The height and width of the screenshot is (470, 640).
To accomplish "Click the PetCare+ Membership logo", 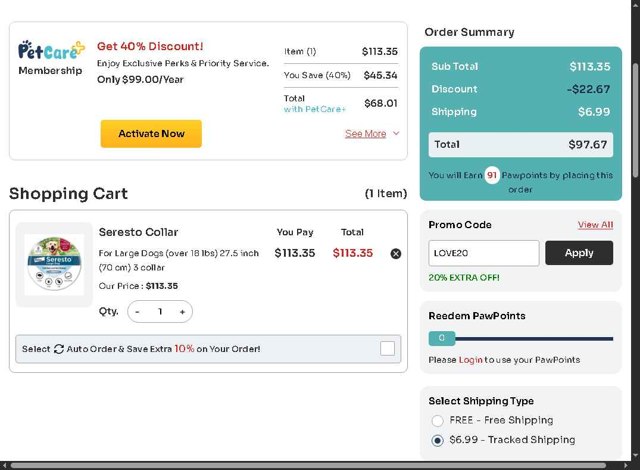I will 51,58.
